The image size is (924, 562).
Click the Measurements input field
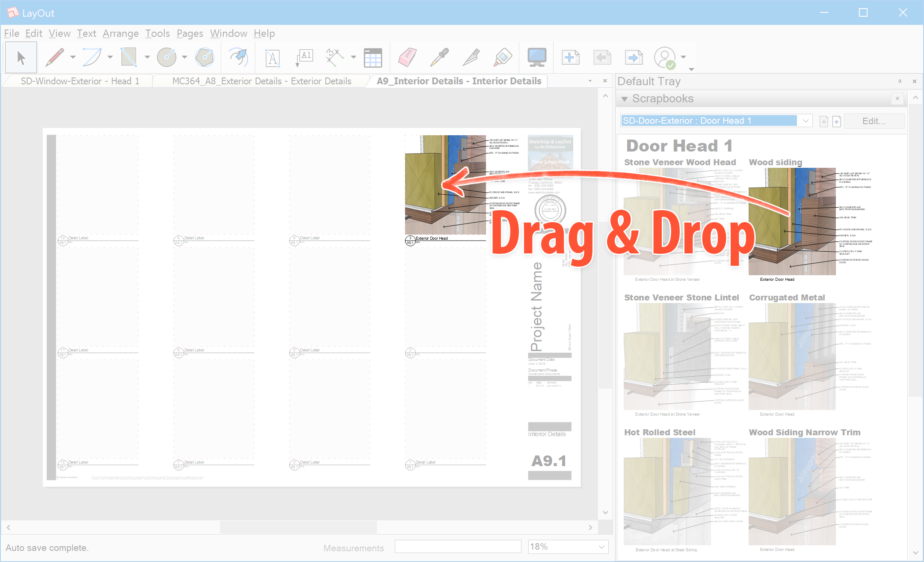[x=458, y=547]
